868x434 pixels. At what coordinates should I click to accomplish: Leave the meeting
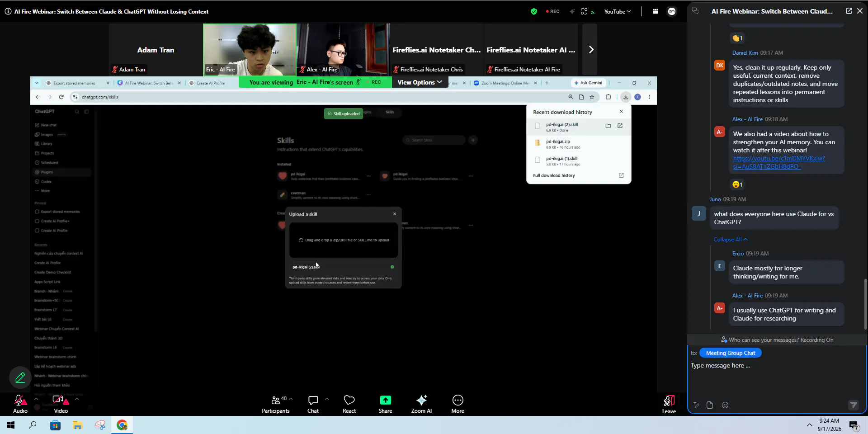(669, 404)
